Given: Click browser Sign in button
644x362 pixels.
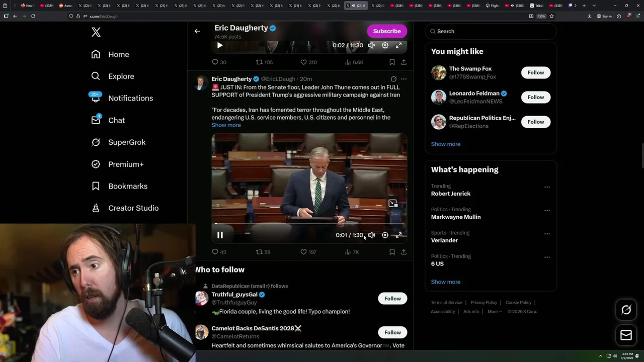Looking at the screenshot, I should point(604,16).
